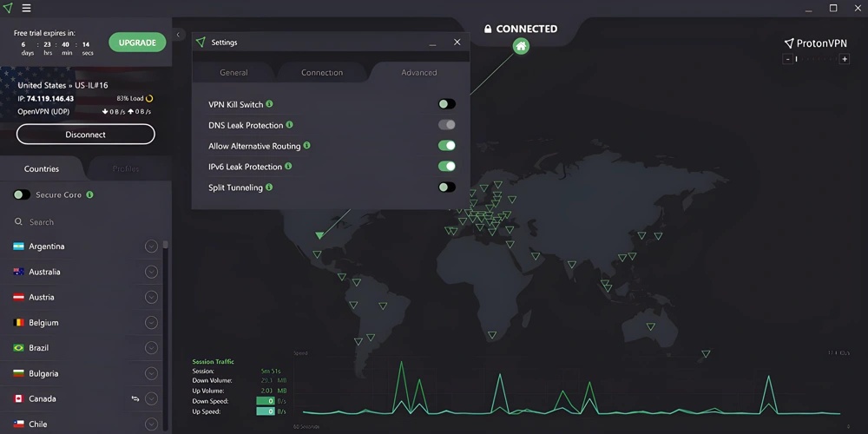Click the connected US server marker on map
Image resolution: width=868 pixels, height=434 pixels.
coord(319,235)
